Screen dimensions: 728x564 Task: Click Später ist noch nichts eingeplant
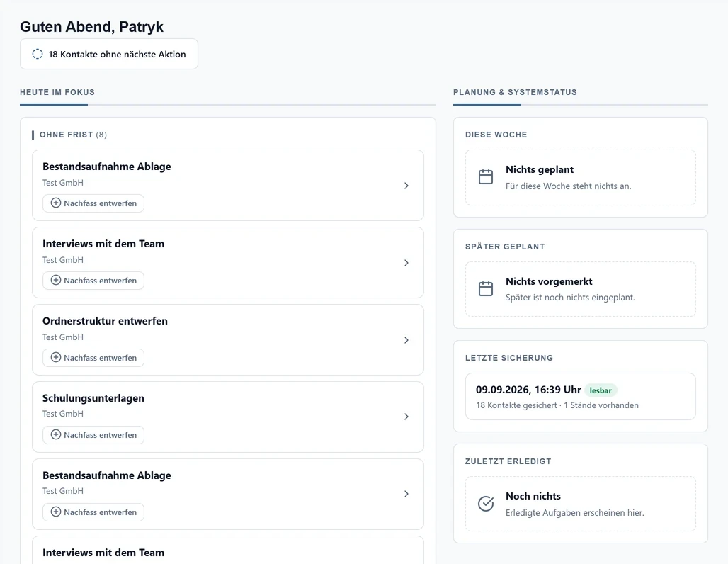tap(570, 298)
